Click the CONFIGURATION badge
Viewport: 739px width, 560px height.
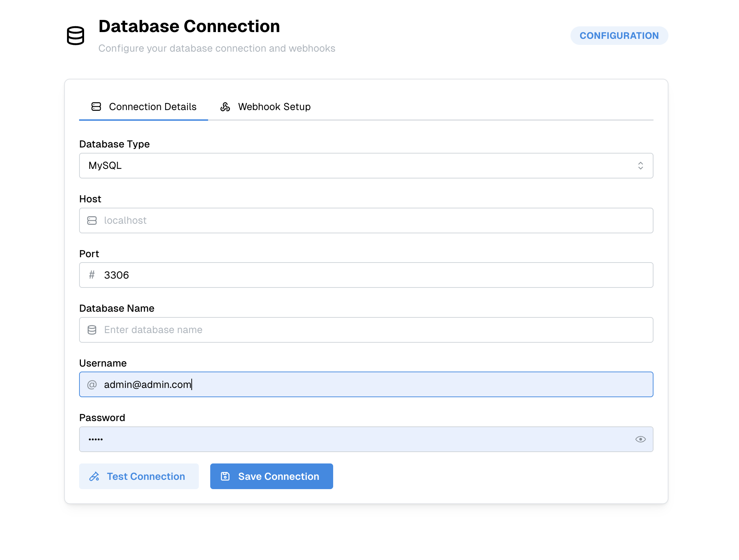(x=619, y=36)
